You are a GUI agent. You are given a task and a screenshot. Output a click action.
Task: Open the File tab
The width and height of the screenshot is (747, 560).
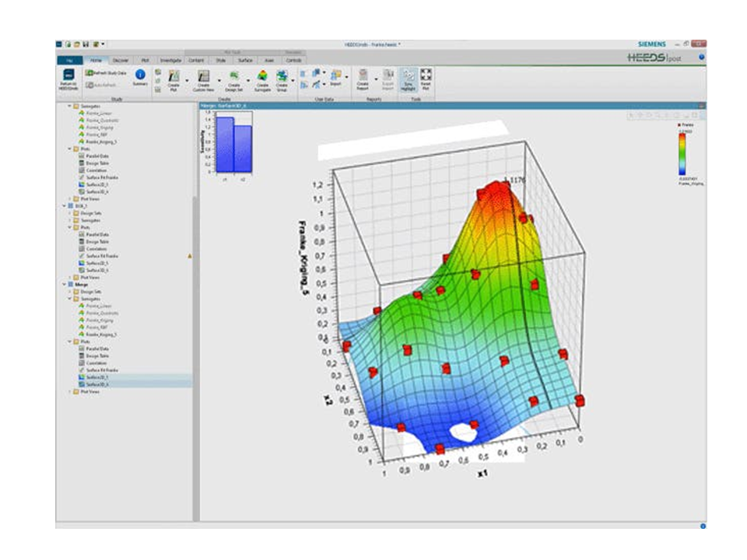point(70,61)
